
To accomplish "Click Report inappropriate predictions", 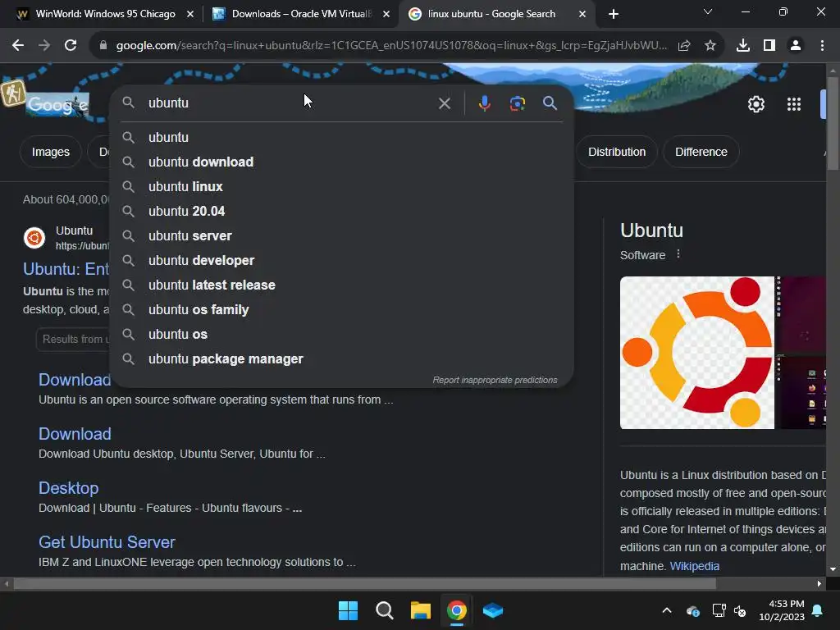I will point(495,380).
